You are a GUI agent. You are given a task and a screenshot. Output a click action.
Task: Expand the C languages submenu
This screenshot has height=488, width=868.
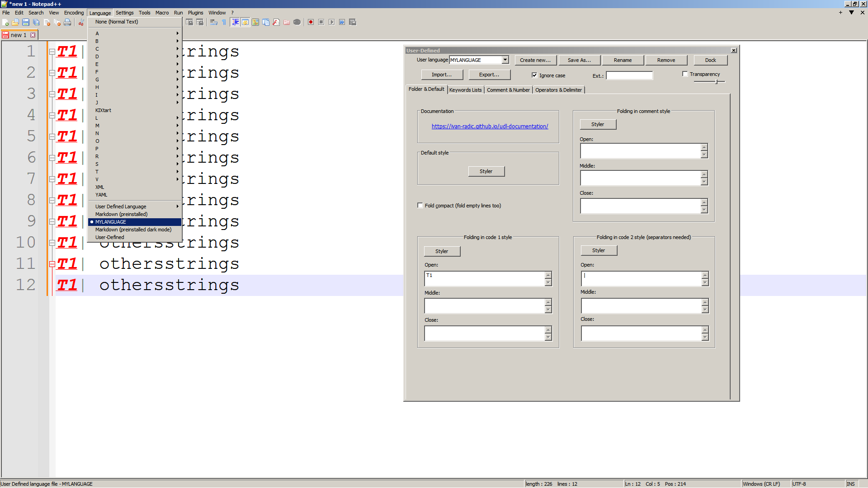[135, 49]
